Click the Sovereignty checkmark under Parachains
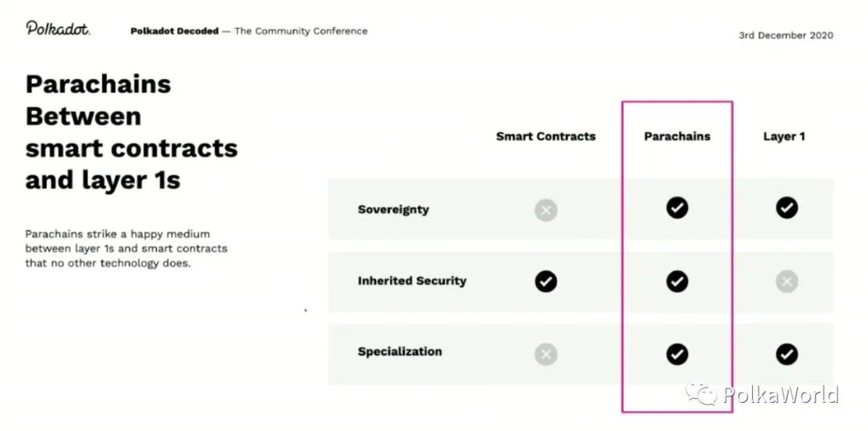868x431 pixels. [677, 208]
